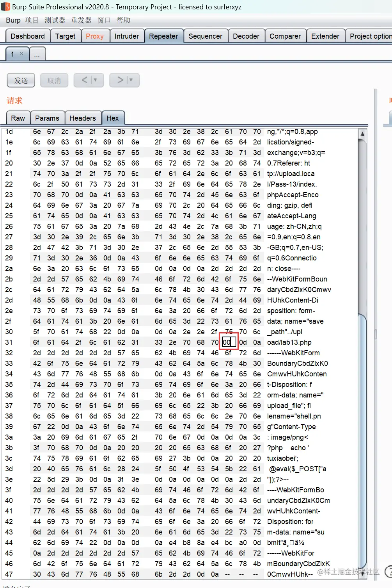Click ASCII text '0CmwvHUhk--' in row 47
The width and height of the screenshot is (392, 588).
point(290,574)
